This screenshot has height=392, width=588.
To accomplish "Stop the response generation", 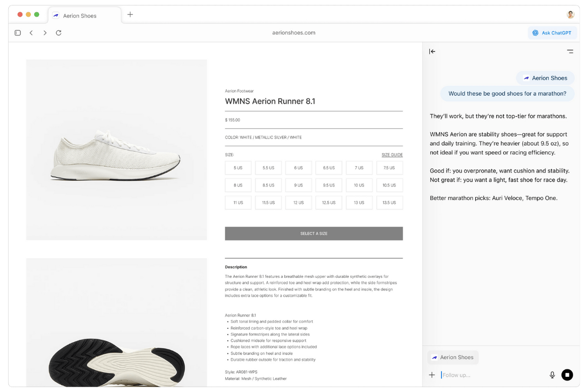I will [567, 375].
